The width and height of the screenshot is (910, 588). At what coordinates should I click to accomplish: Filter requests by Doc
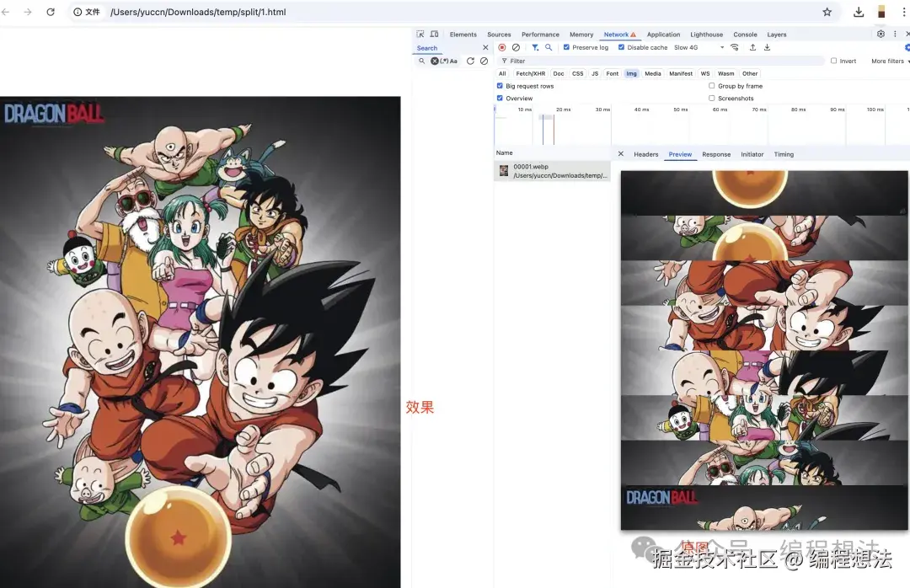[559, 74]
